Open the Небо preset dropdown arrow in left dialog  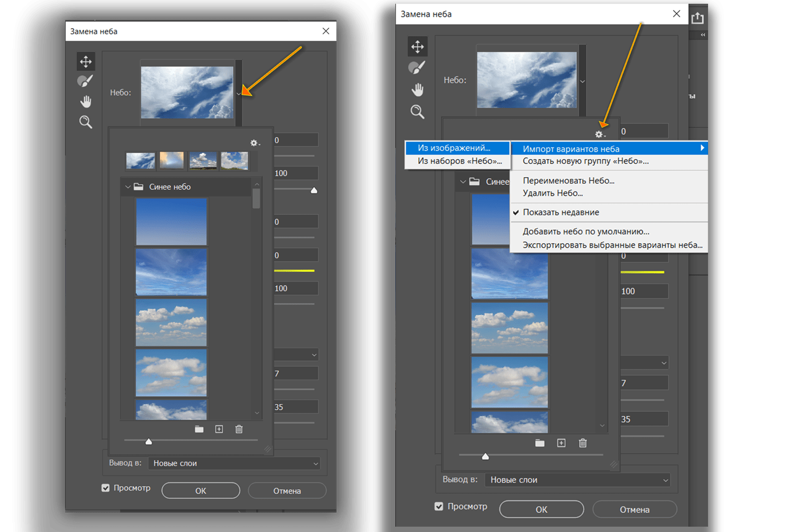pos(238,93)
